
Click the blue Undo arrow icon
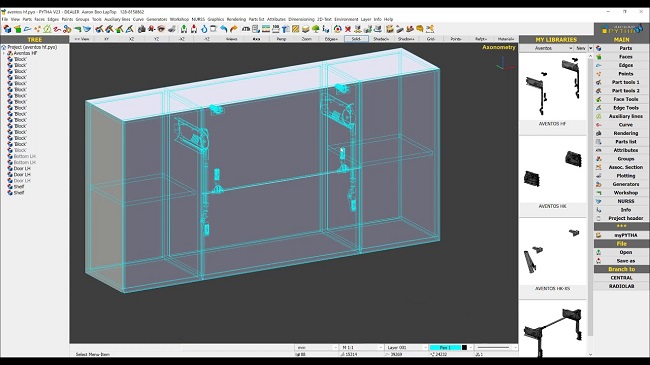click(x=224, y=29)
